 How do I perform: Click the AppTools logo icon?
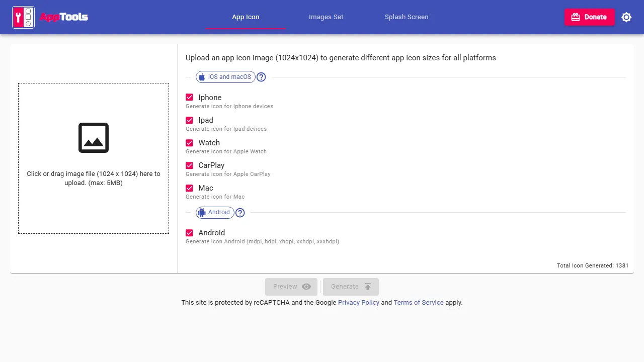pyautogui.click(x=23, y=17)
